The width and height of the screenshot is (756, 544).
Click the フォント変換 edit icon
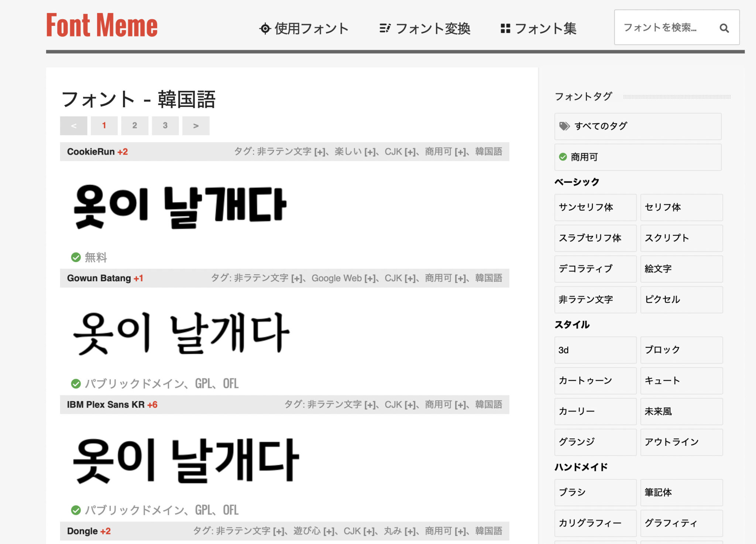coord(385,28)
